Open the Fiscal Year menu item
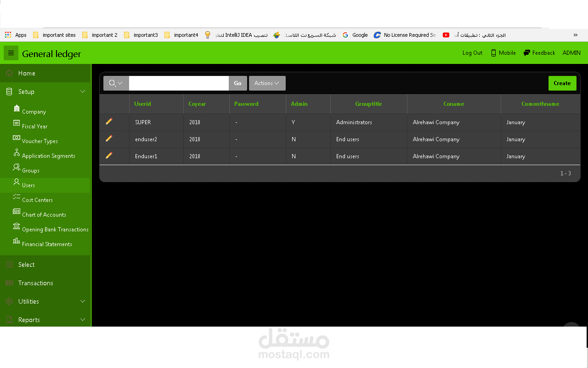The width and height of the screenshot is (588, 368). (35, 126)
